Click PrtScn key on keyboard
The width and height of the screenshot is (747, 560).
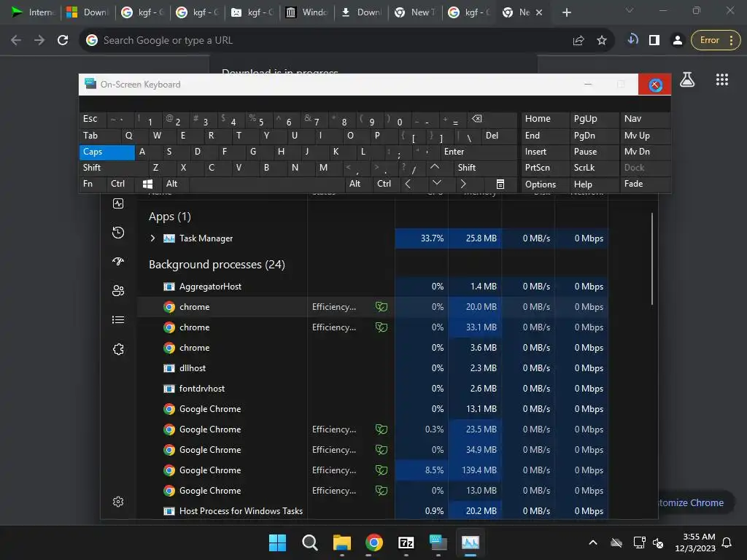(x=545, y=168)
